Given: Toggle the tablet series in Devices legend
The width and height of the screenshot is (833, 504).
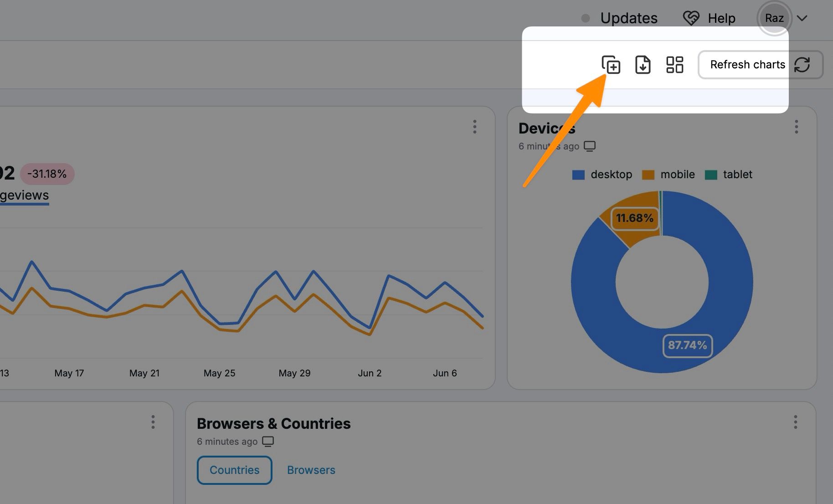Looking at the screenshot, I should (738, 174).
